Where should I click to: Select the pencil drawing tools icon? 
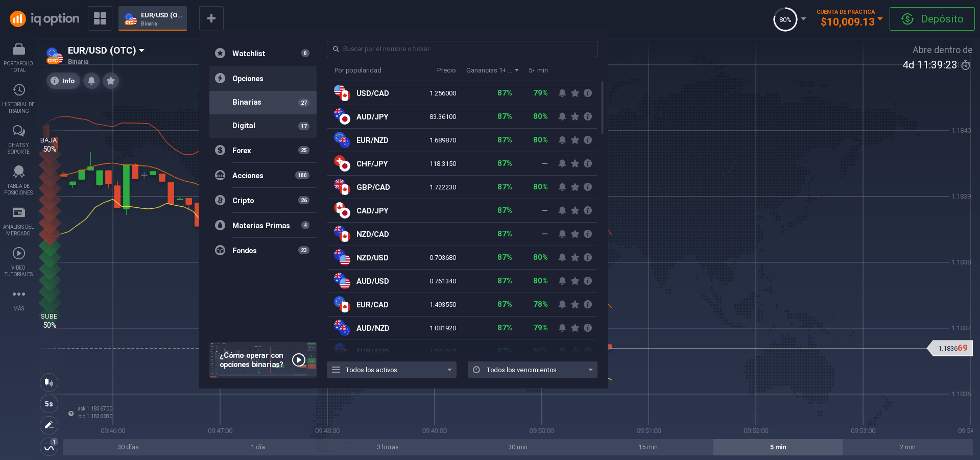pos(49,425)
